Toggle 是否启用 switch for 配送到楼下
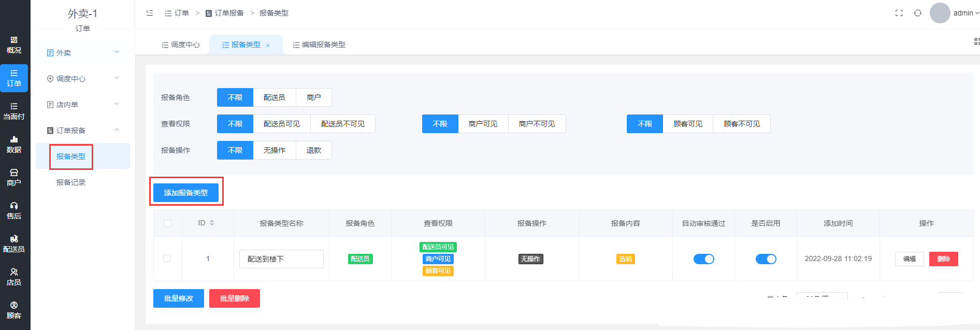 (766, 259)
